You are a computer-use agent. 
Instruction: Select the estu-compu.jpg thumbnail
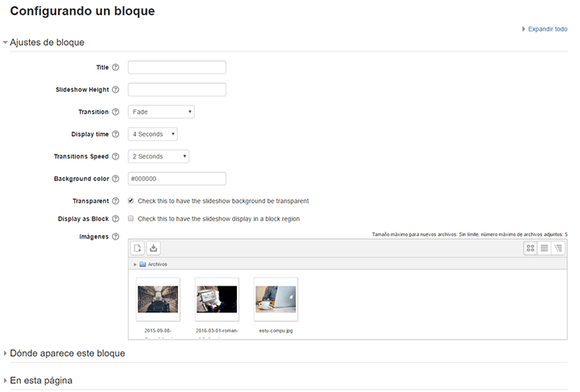[x=275, y=299]
